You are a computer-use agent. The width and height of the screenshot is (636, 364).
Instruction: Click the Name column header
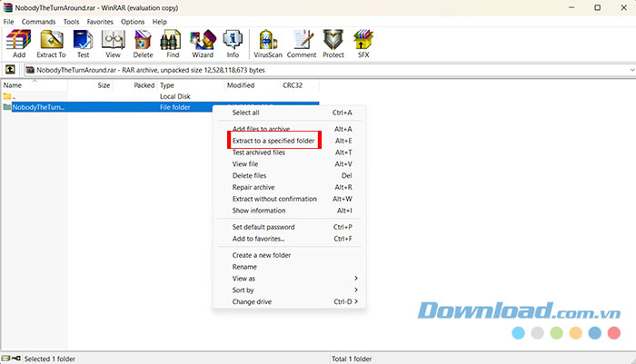coord(13,84)
